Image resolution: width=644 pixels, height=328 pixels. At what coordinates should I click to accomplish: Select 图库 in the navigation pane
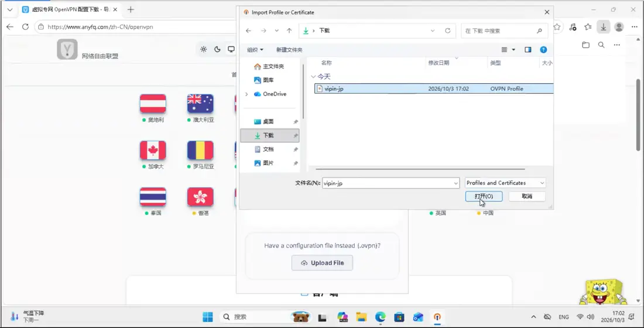(263, 80)
